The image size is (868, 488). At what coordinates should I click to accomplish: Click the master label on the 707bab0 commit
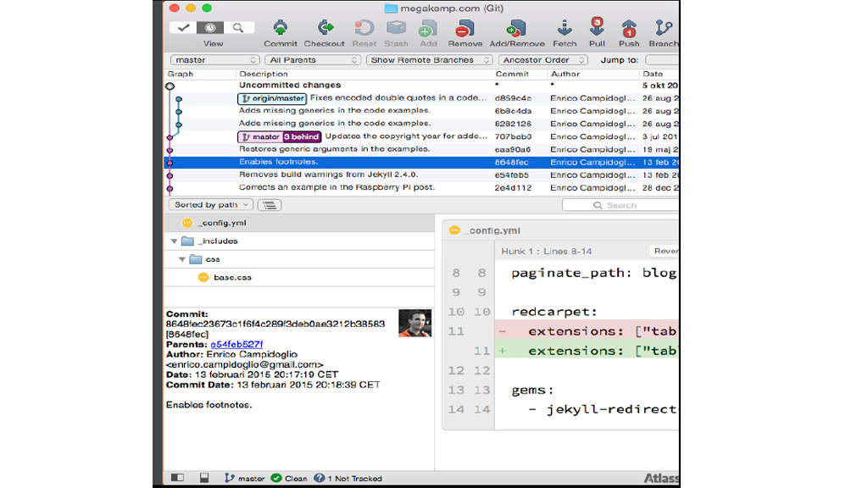pos(260,136)
